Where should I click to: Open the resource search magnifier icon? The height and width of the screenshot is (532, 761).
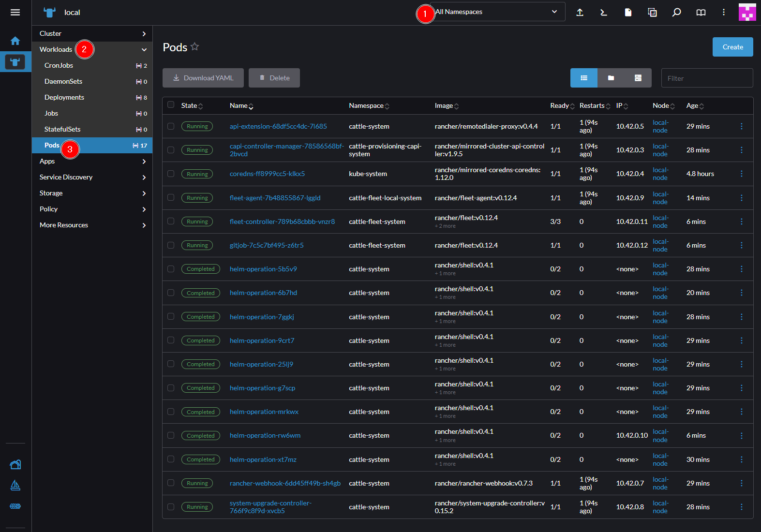tap(676, 12)
